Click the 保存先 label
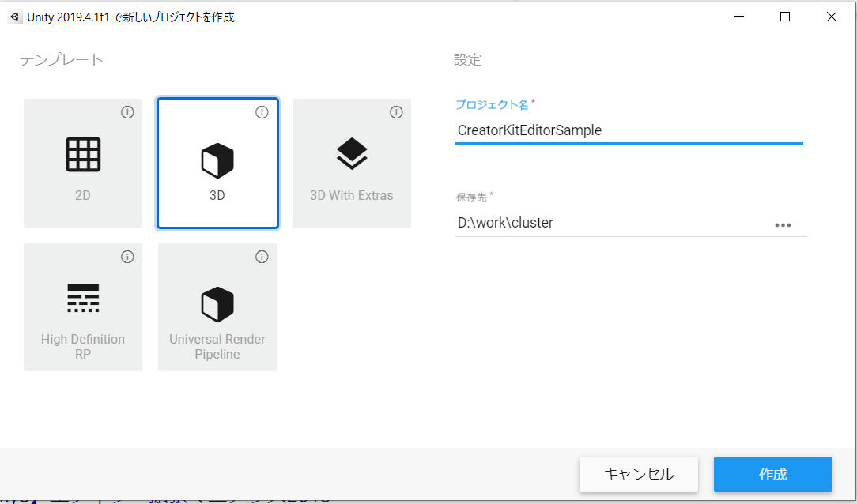The height and width of the screenshot is (504, 857). [x=471, y=197]
